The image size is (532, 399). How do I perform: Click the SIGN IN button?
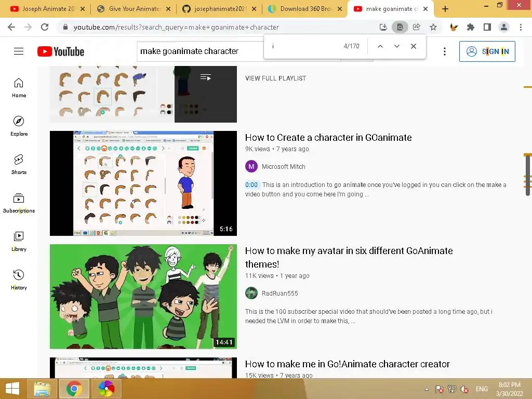click(487, 51)
